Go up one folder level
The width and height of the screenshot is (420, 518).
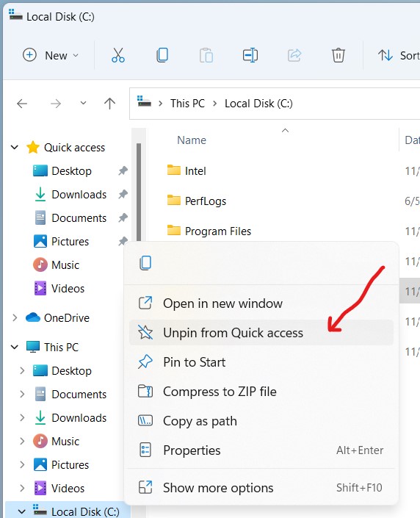[109, 104]
